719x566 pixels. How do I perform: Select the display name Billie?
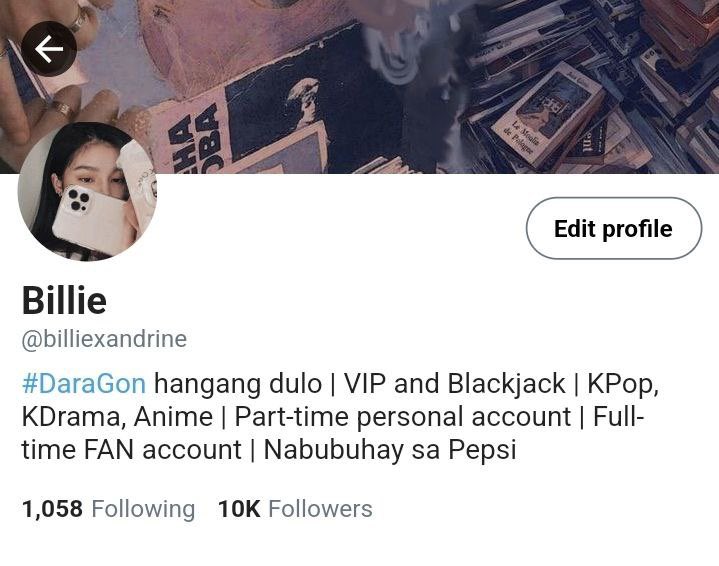[x=64, y=300]
